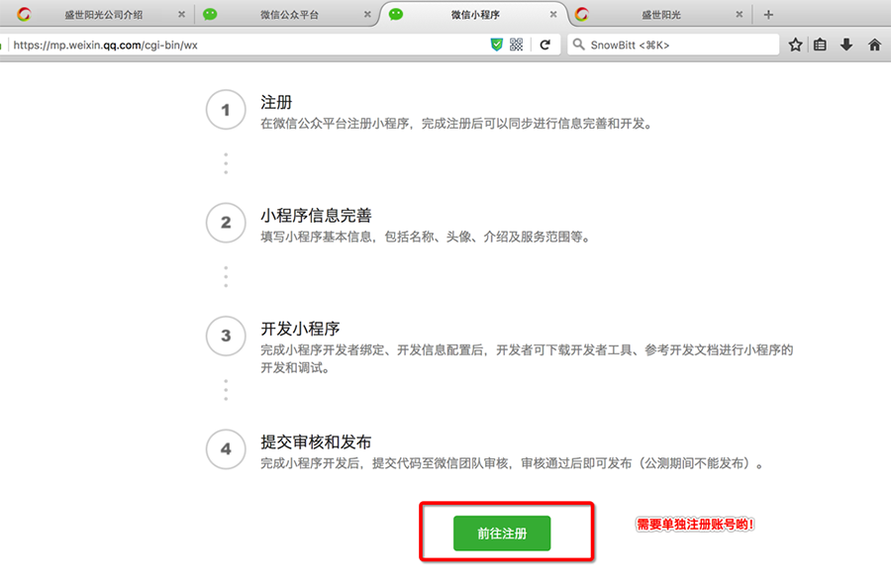Image resolution: width=891 pixels, height=588 pixels.
Task: Open the downloads arrow icon
Action: [846, 45]
